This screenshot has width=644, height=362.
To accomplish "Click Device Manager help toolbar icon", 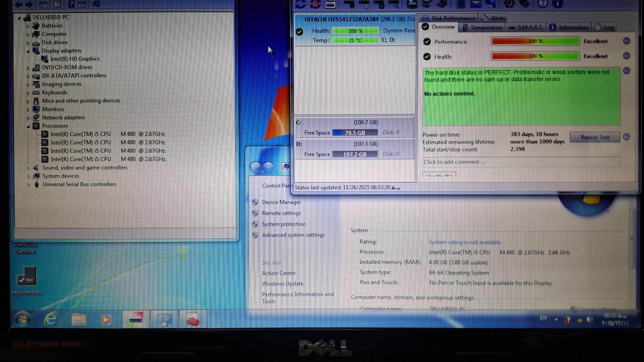I will click(x=71, y=4).
